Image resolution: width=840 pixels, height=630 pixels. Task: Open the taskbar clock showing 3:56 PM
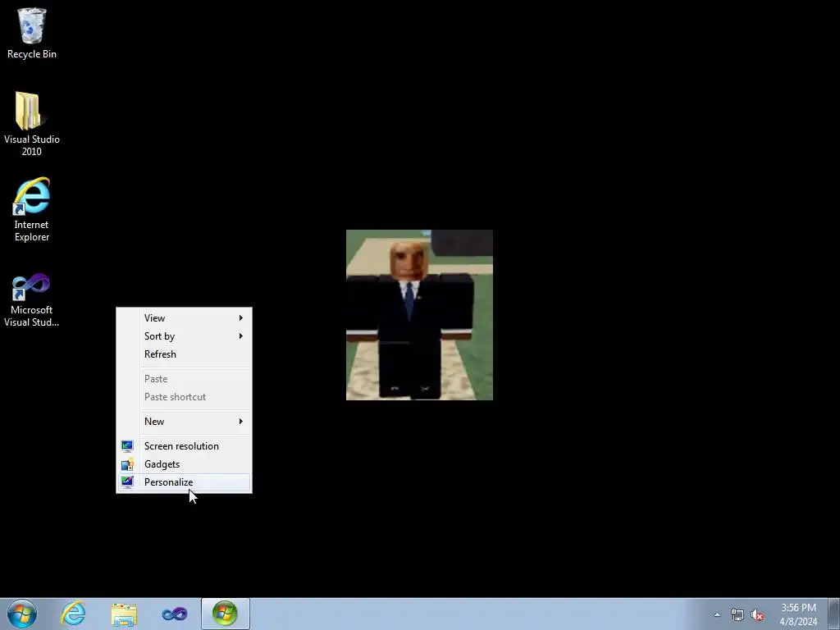(798, 614)
